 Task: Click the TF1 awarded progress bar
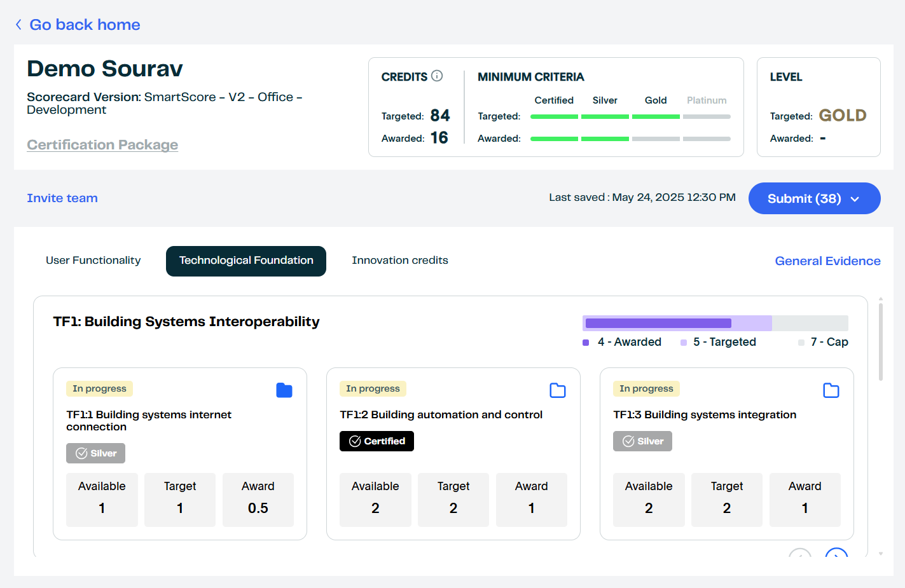[x=658, y=323]
